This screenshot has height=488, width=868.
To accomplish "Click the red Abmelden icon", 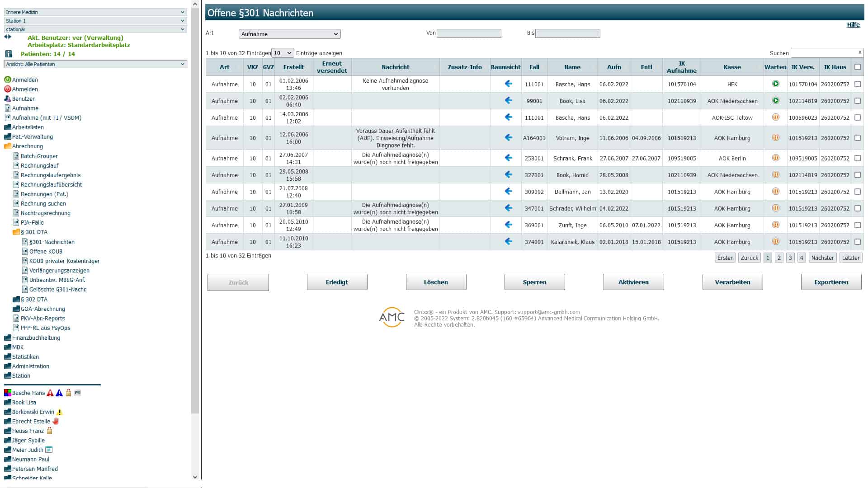I will (8, 89).
